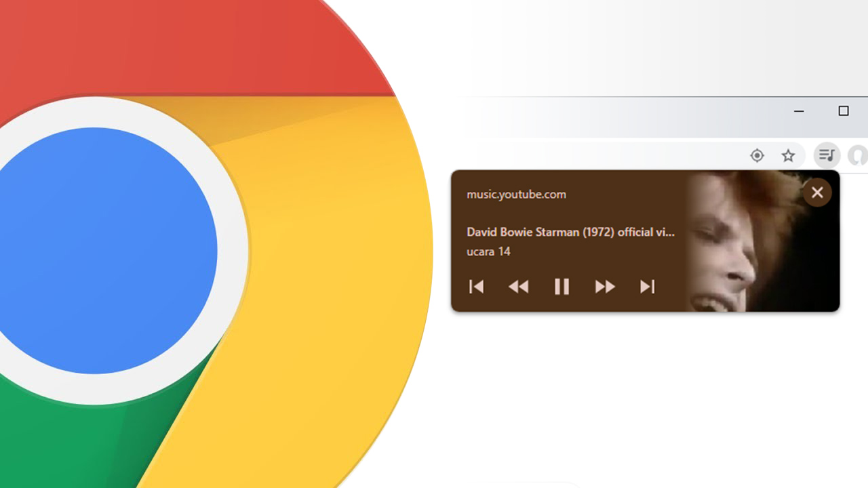Go to the previous track
This screenshot has width=868, height=488.
477,287
